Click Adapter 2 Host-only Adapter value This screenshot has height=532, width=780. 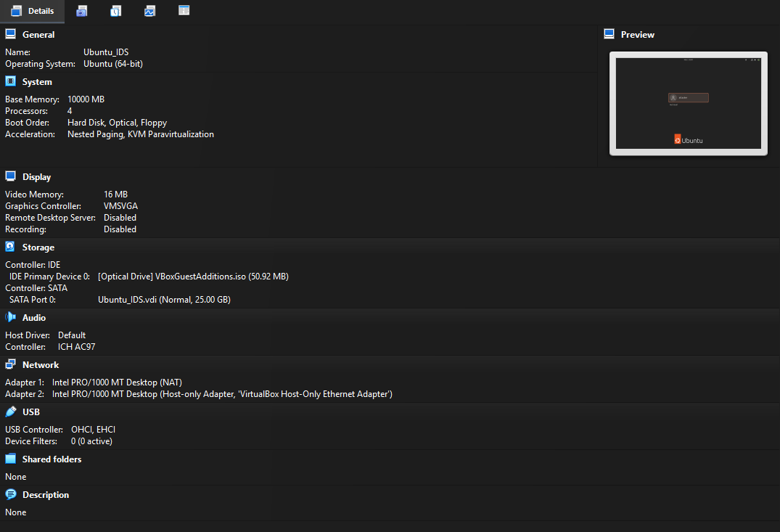click(x=222, y=393)
